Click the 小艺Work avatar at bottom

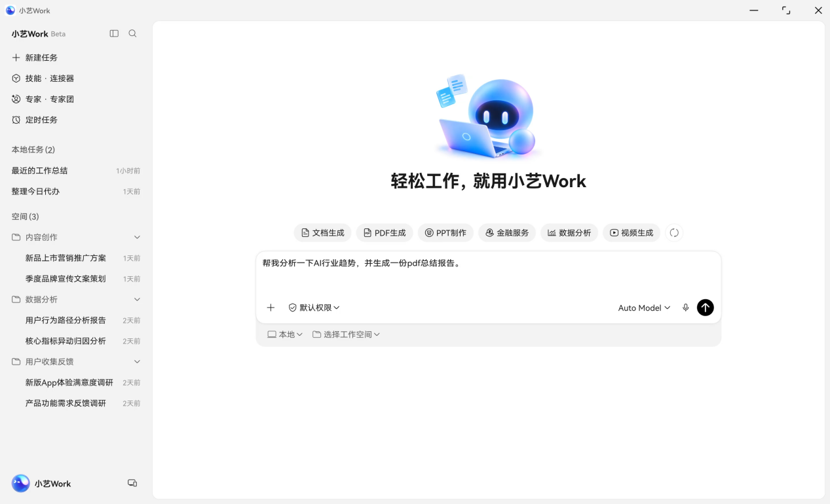21,484
